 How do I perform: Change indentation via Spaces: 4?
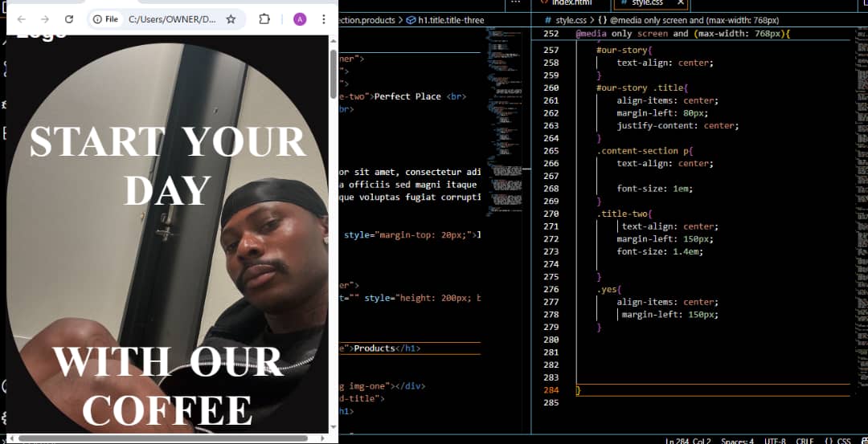pyautogui.click(x=737, y=441)
